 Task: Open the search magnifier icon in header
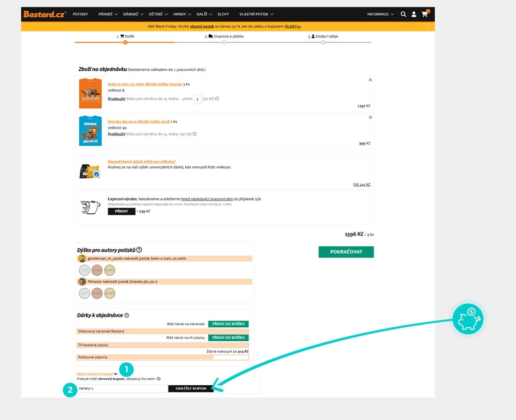[x=403, y=14]
